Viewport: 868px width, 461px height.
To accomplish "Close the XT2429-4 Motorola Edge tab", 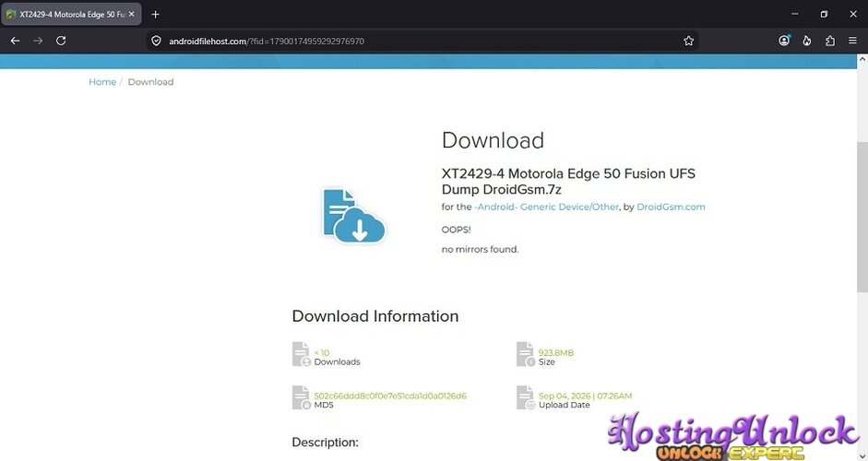I will pyautogui.click(x=132, y=15).
